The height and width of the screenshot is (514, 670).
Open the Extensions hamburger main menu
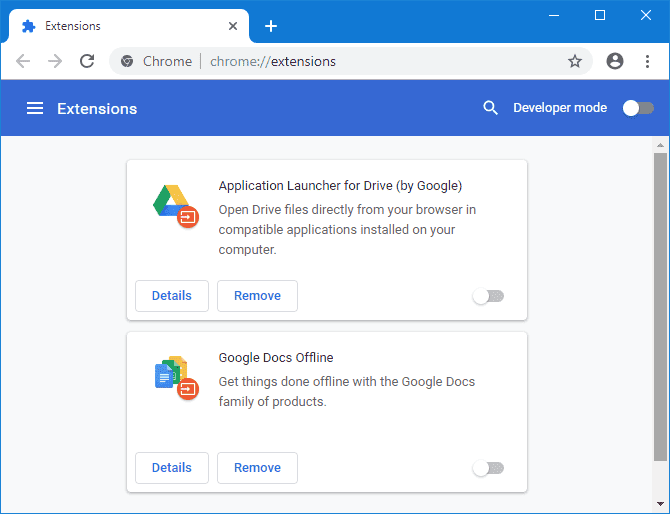tap(35, 108)
